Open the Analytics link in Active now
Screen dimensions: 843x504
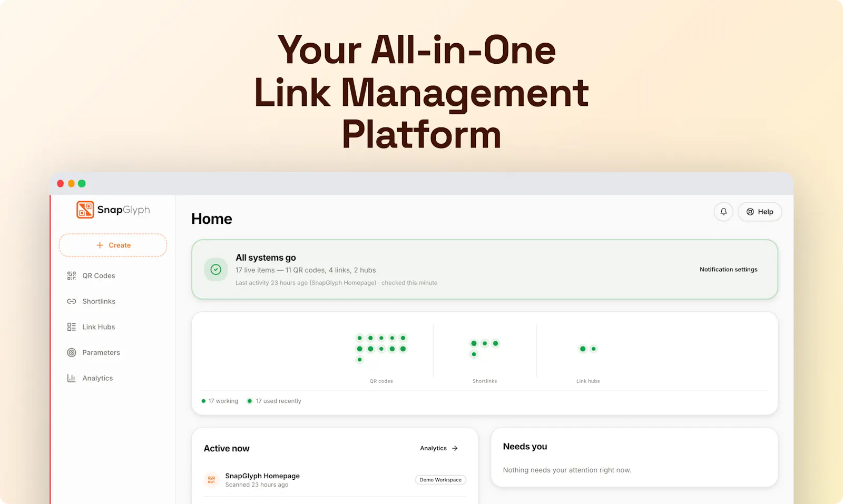tap(439, 449)
